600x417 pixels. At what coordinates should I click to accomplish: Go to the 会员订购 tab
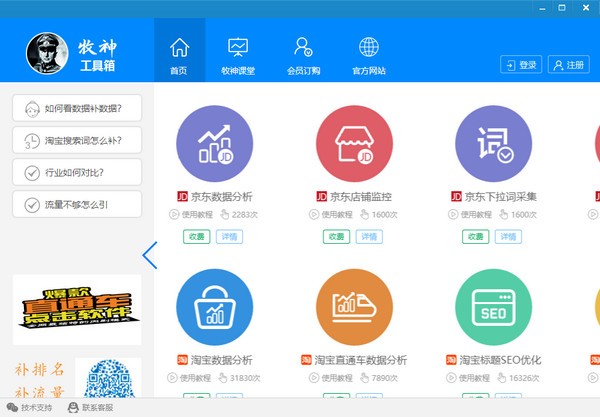(302, 55)
